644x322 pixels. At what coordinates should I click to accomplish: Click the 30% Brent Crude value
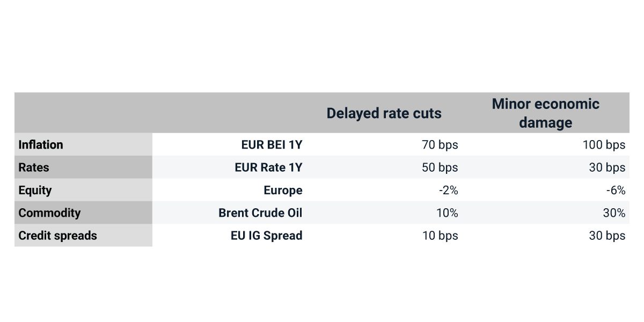click(614, 213)
